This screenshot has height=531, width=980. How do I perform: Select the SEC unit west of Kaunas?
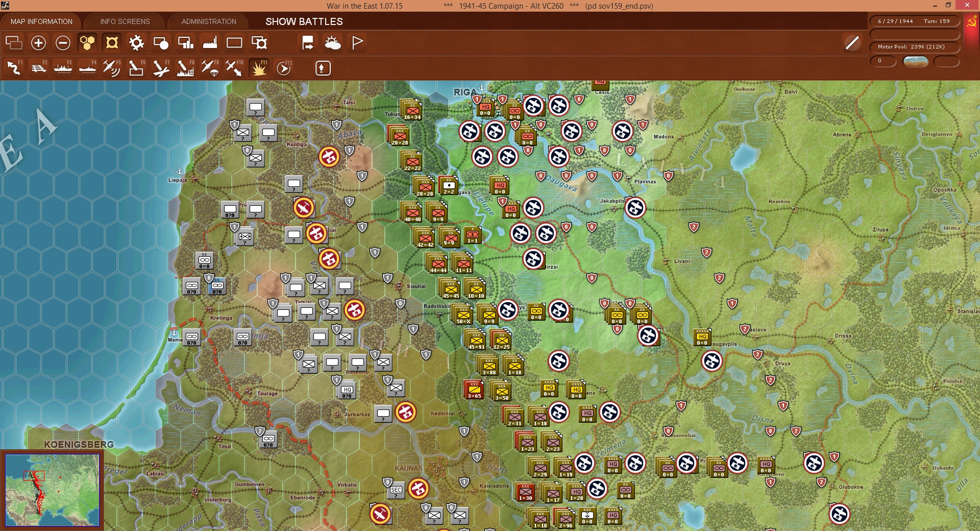(x=396, y=490)
